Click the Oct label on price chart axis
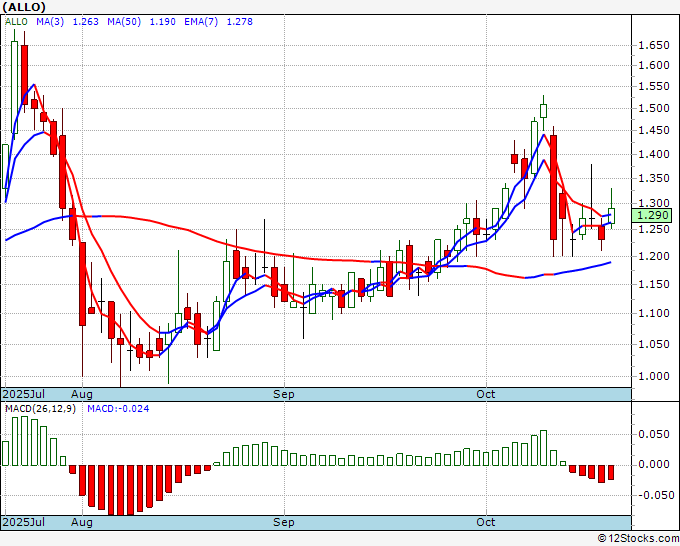 pos(486,394)
